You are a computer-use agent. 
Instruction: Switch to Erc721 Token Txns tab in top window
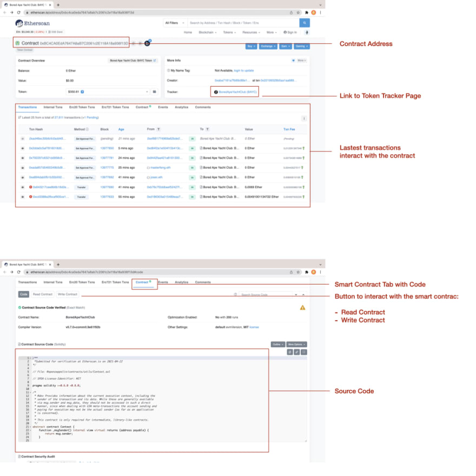click(x=115, y=107)
